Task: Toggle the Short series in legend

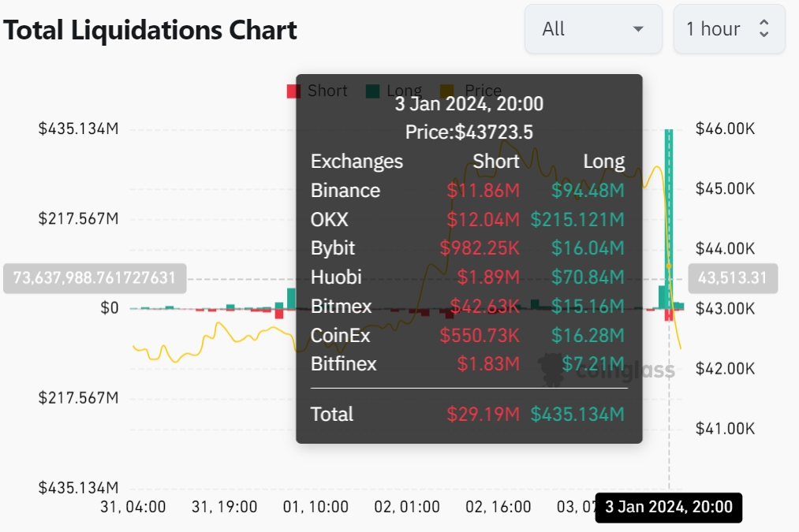Action: click(x=318, y=91)
